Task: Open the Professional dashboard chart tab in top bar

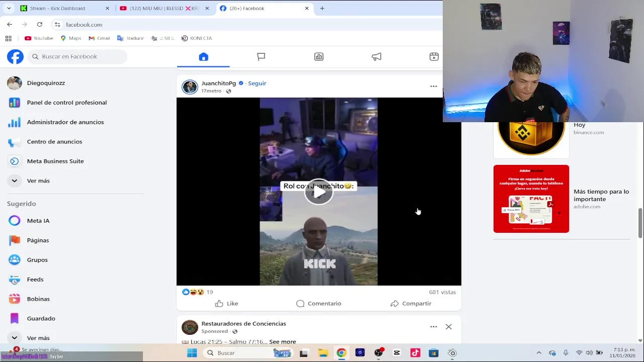Action: click(318, 57)
